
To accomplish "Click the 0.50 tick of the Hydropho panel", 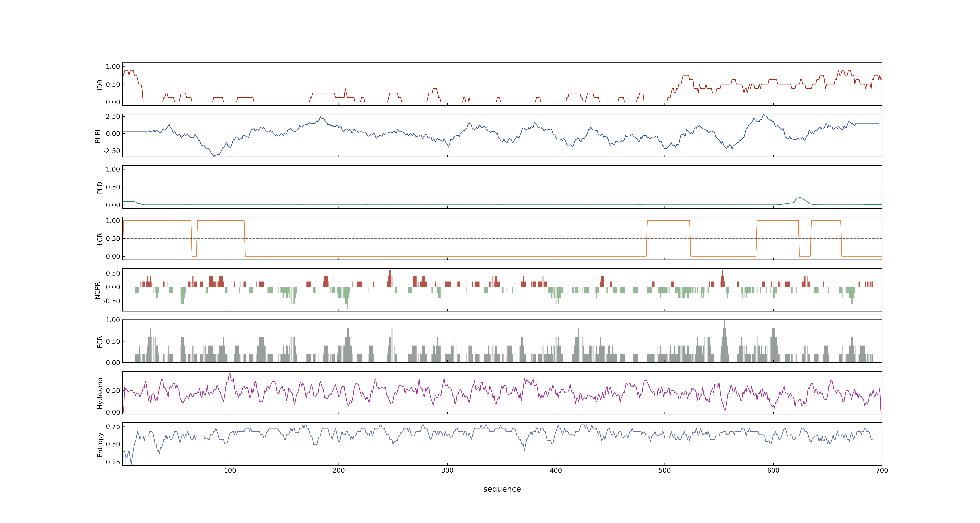I will tap(113, 391).
